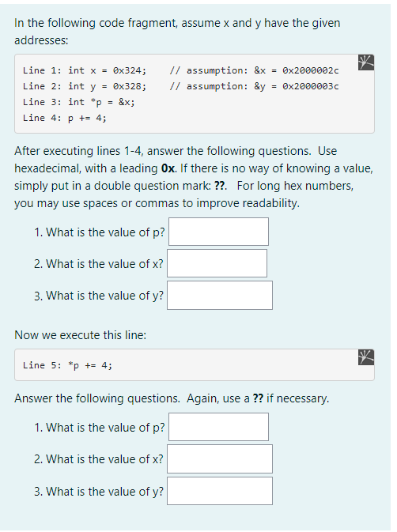Click the 'In the following code fragment' intro text
This screenshot has height=532, width=397.
pos(96,23)
